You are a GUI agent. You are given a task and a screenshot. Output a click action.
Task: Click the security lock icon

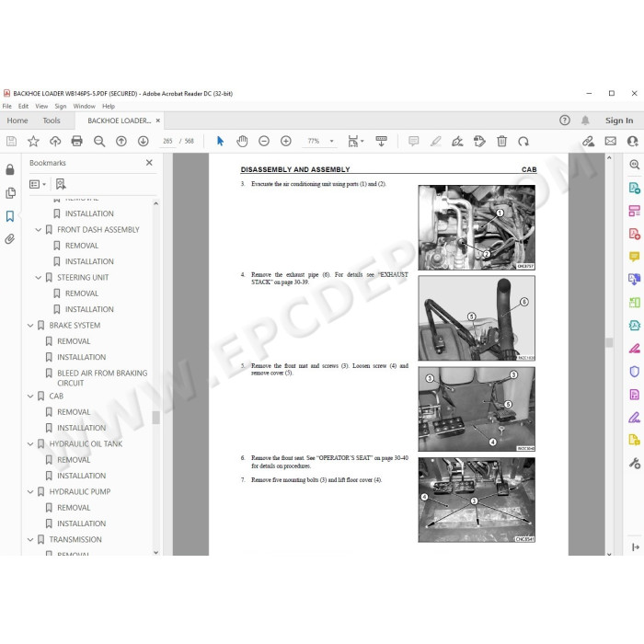coord(10,169)
